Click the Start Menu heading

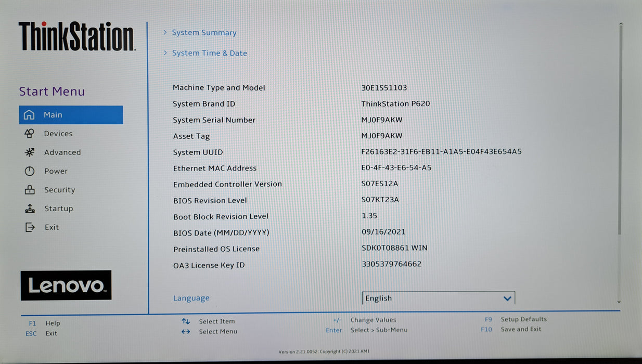click(52, 92)
